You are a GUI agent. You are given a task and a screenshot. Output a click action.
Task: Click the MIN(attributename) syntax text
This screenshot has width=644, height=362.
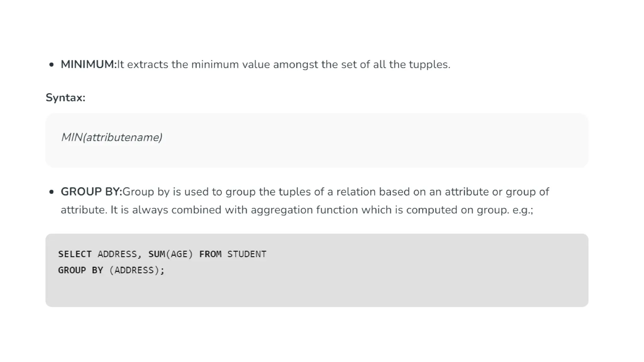click(112, 137)
